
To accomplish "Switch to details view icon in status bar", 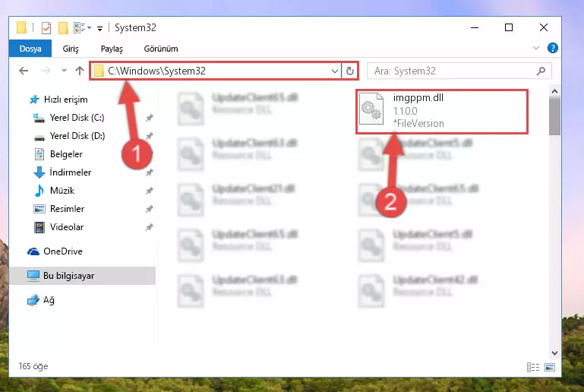I will click(533, 368).
